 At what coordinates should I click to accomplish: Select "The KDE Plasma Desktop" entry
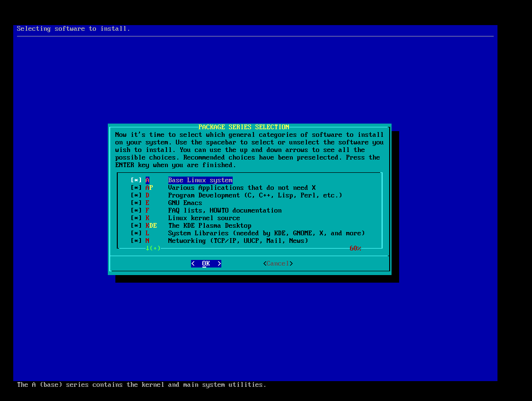[209, 226]
